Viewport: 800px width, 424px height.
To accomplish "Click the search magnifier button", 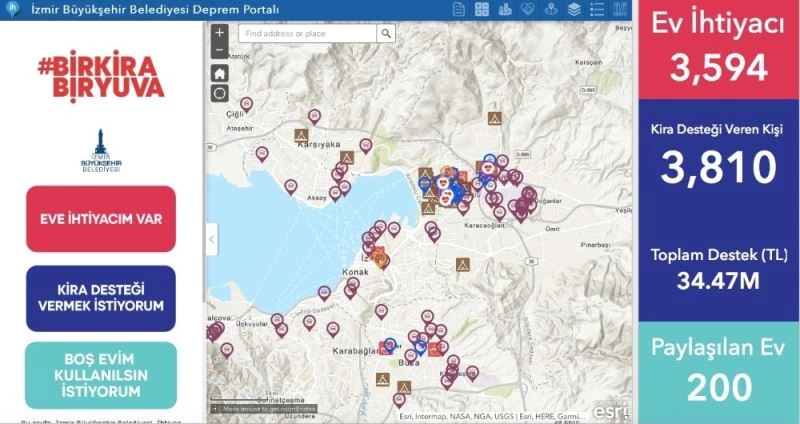I will point(386,34).
